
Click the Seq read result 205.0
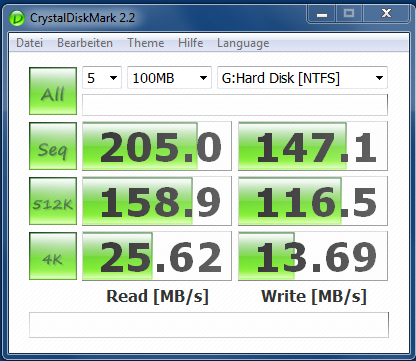click(x=157, y=146)
